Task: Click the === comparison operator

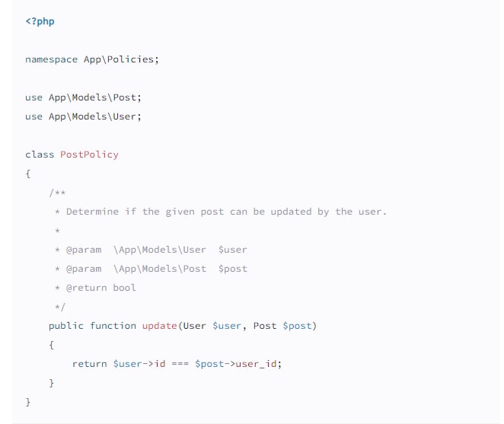Action: click(180, 364)
